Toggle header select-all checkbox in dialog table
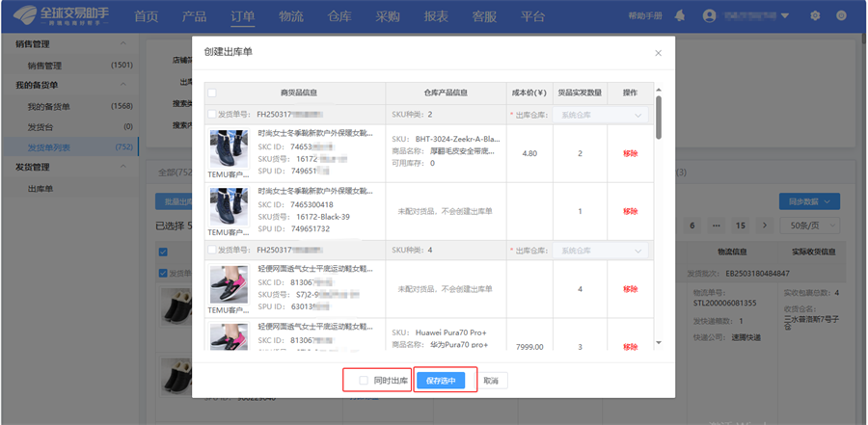Screen dimensions: 868x425 coord(212,93)
